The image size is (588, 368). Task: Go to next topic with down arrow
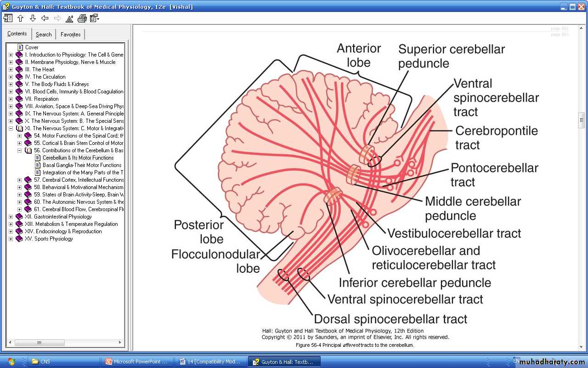click(33, 18)
